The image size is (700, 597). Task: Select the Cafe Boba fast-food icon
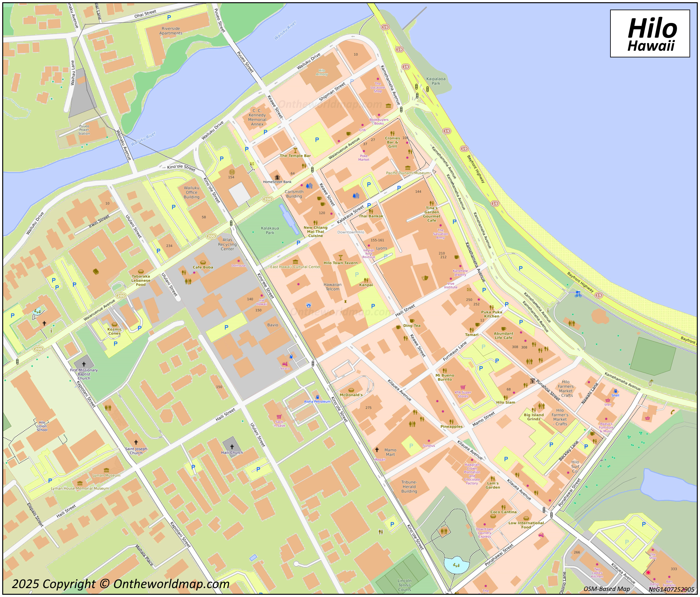pos(203,262)
